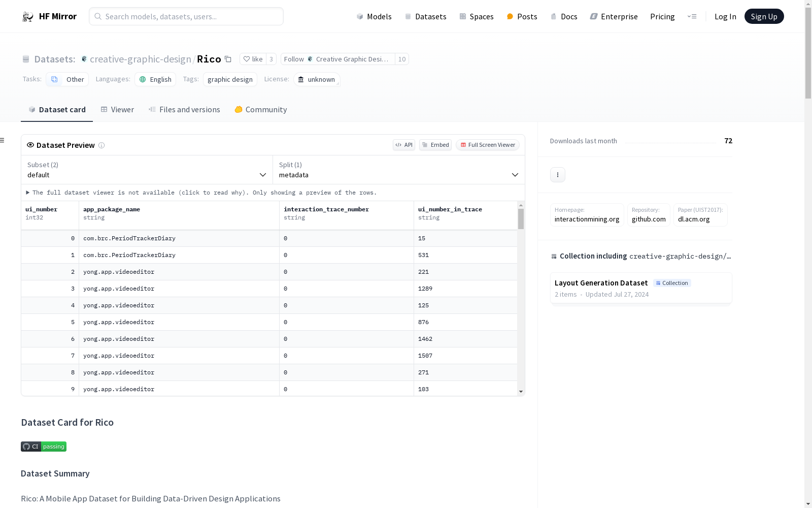The image size is (812, 508).
Task: Click the Sign Up button
Action: 764,17
